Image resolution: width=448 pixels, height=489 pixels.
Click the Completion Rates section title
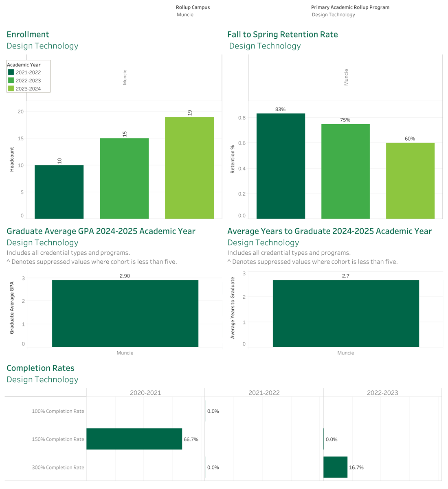coord(40,368)
